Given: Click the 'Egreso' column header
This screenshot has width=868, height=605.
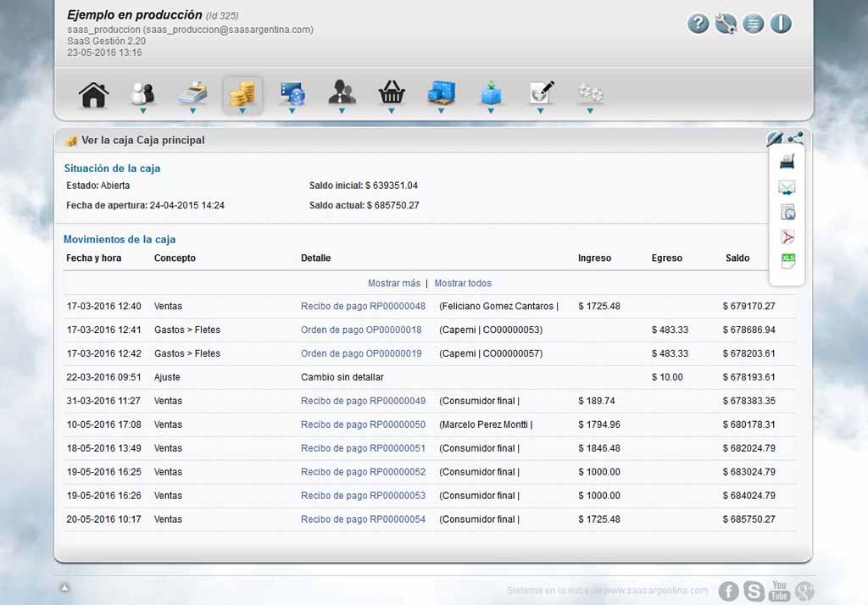Looking at the screenshot, I should tap(666, 258).
